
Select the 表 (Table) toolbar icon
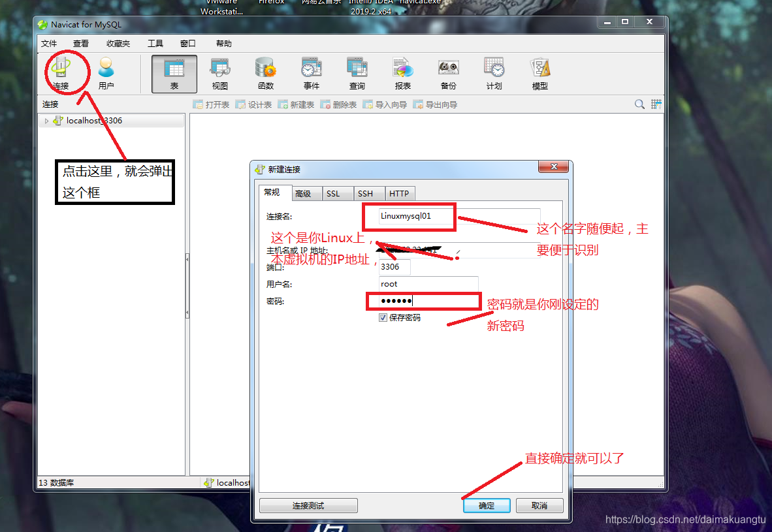[174, 74]
